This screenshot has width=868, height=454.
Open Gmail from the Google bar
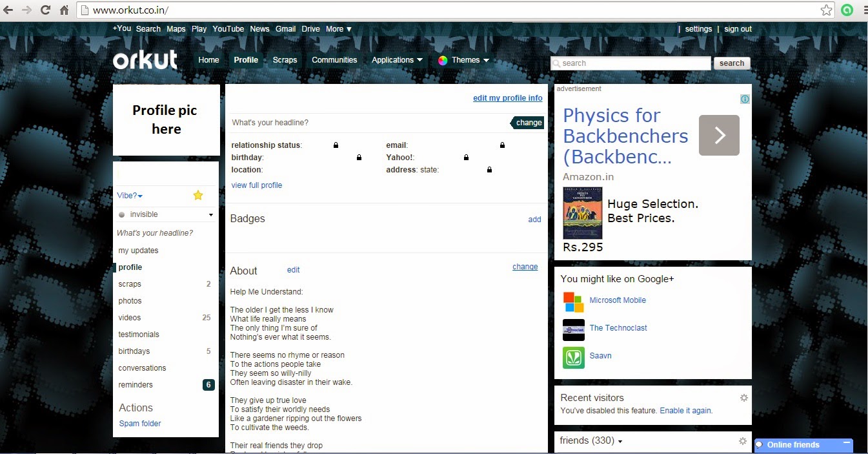tap(285, 29)
